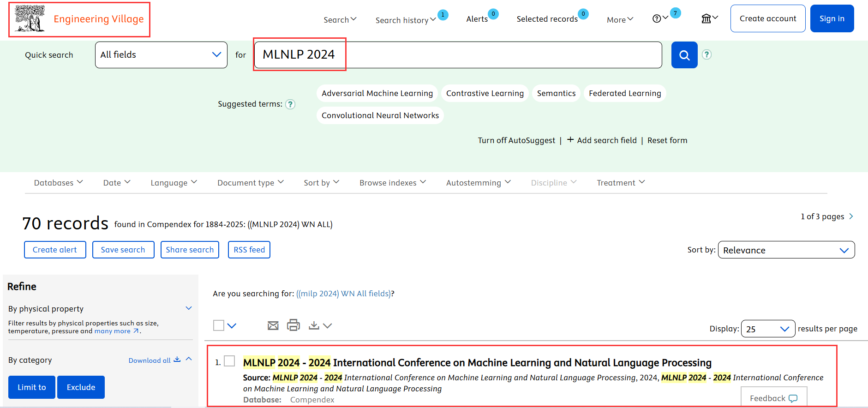Open the Search history menu
868x408 pixels.
click(405, 20)
